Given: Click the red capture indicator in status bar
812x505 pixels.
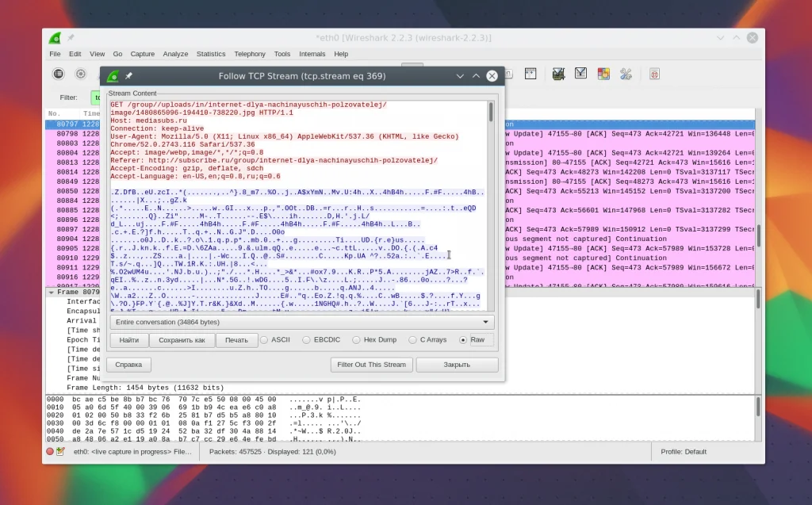Looking at the screenshot, I should (50, 452).
